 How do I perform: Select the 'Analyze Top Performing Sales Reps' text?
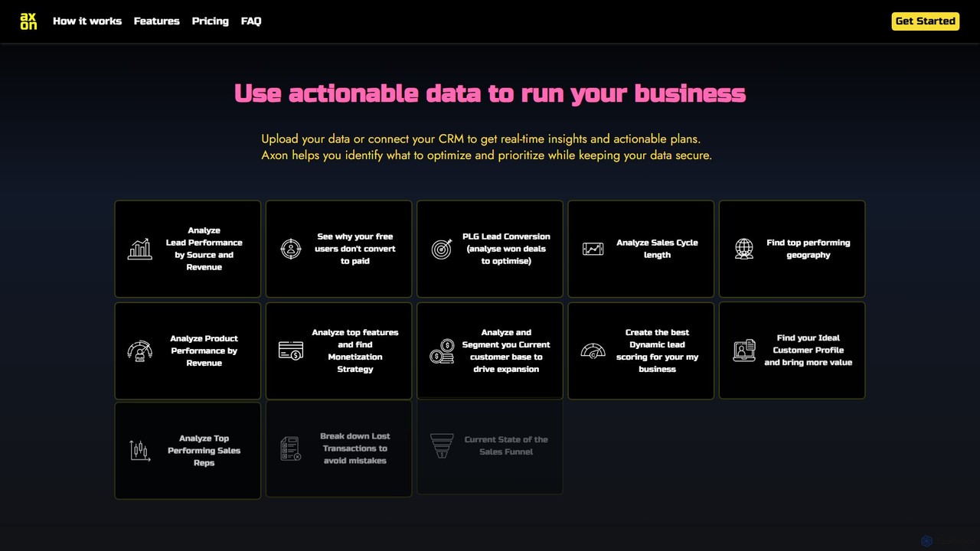(x=204, y=451)
